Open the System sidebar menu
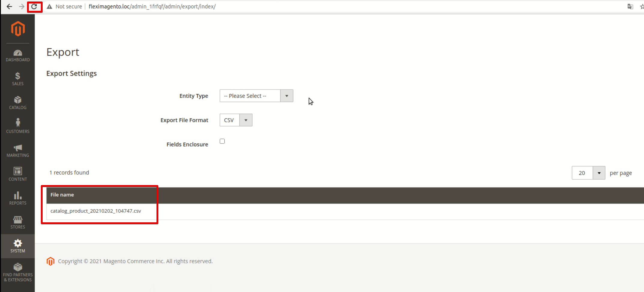This screenshot has height=292, width=644. [x=18, y=246]
